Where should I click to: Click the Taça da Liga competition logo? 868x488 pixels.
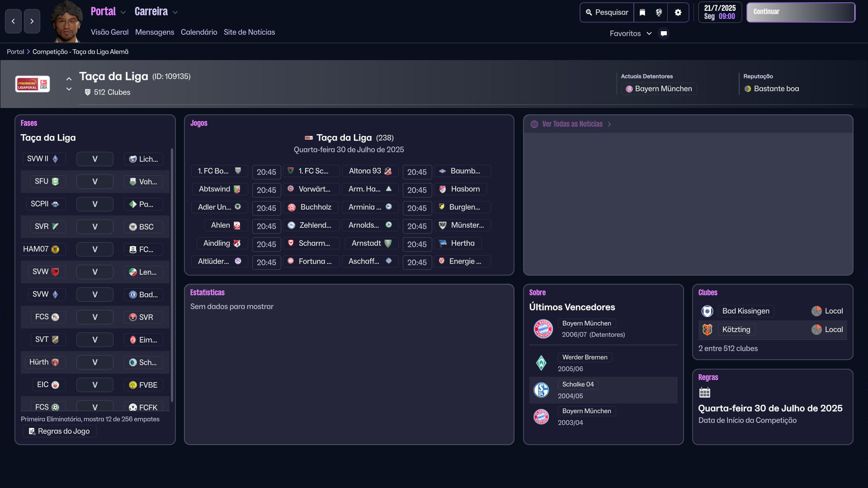[x=33, y=84]
